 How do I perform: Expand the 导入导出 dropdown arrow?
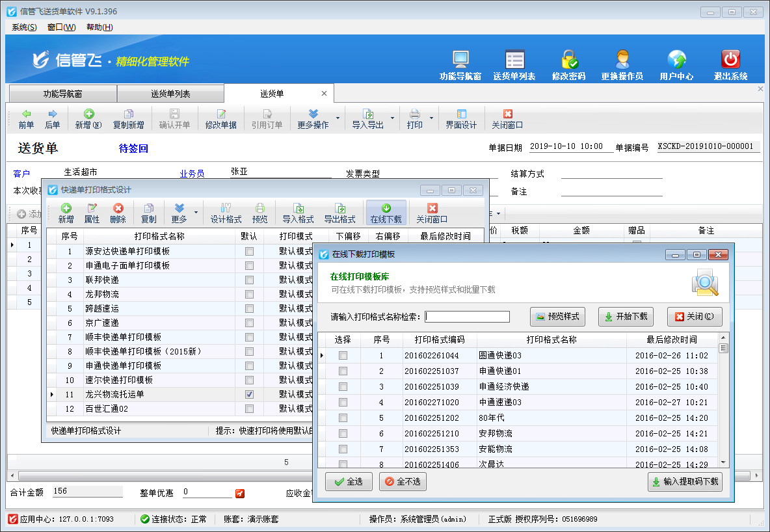(392, 118)
